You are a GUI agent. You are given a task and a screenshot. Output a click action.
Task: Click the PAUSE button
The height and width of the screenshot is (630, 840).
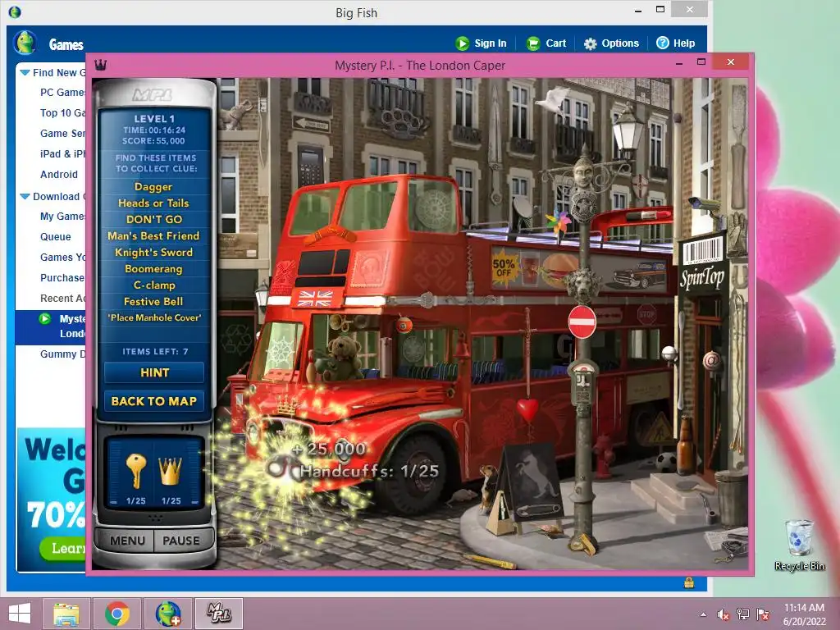[x=181, y=541]
